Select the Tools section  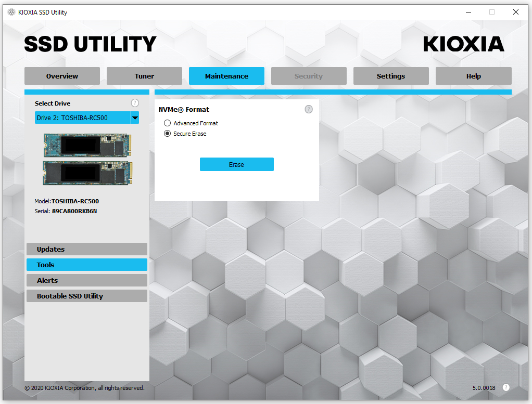tap(87, 265)
